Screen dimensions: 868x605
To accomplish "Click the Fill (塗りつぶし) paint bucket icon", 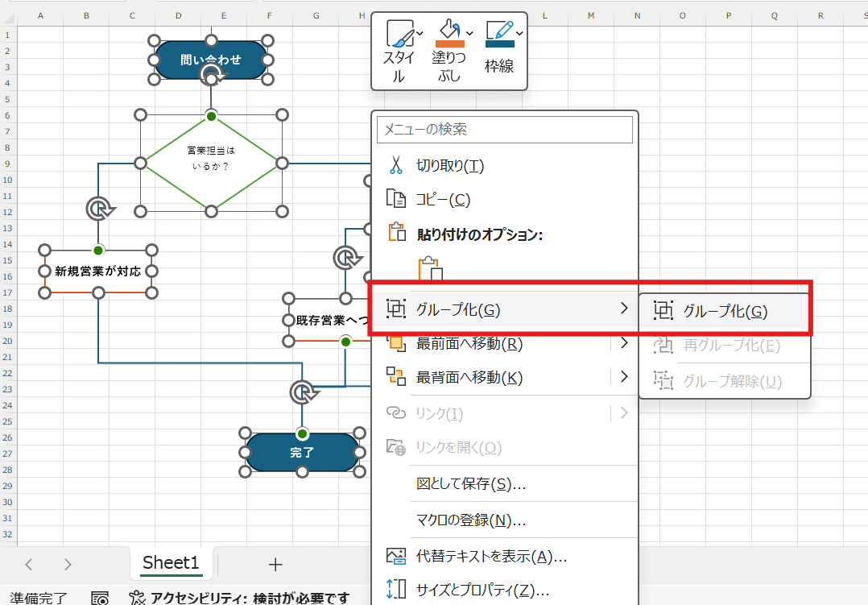I will (448, 31).
